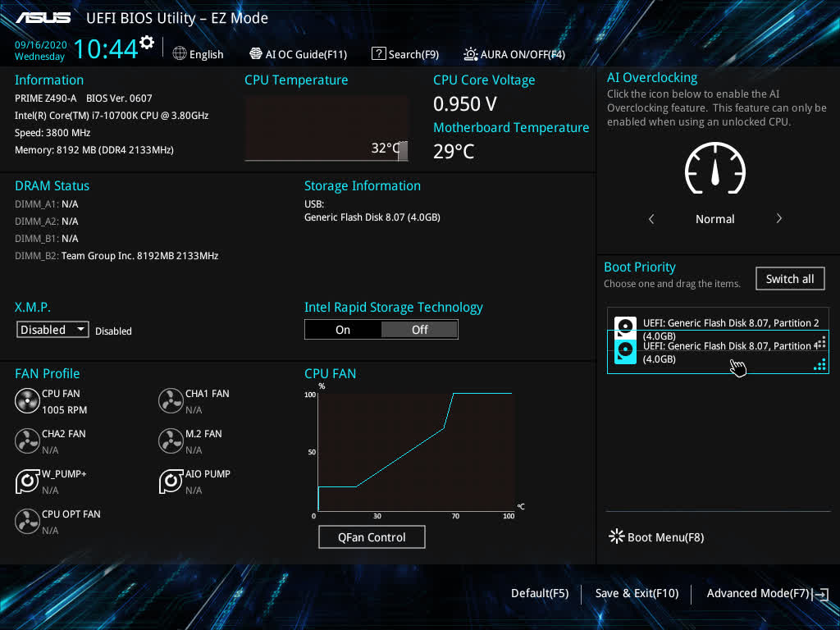Click the Boot Menu asterisk icon
The width and height of the screenshot is (840, 630).
[617, 536]
